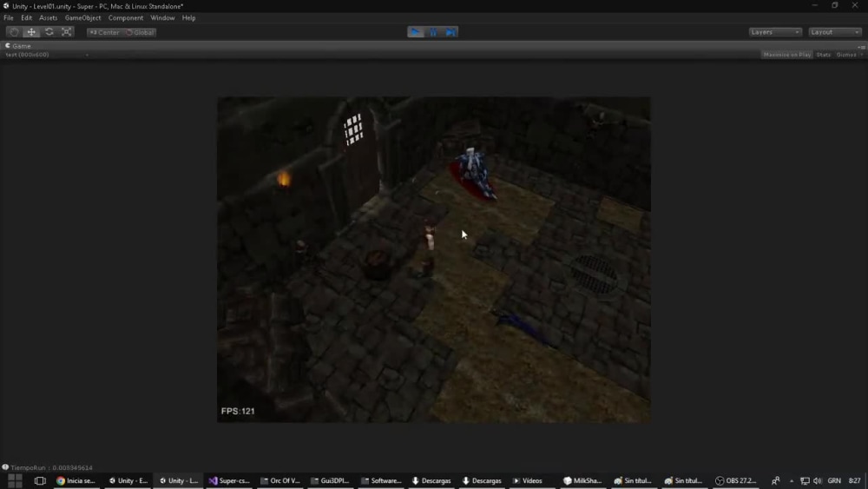Click the FPS:121 counter in game view
Image resolution: width=868 pixels, height=489 pixels.
coord(238,411)
